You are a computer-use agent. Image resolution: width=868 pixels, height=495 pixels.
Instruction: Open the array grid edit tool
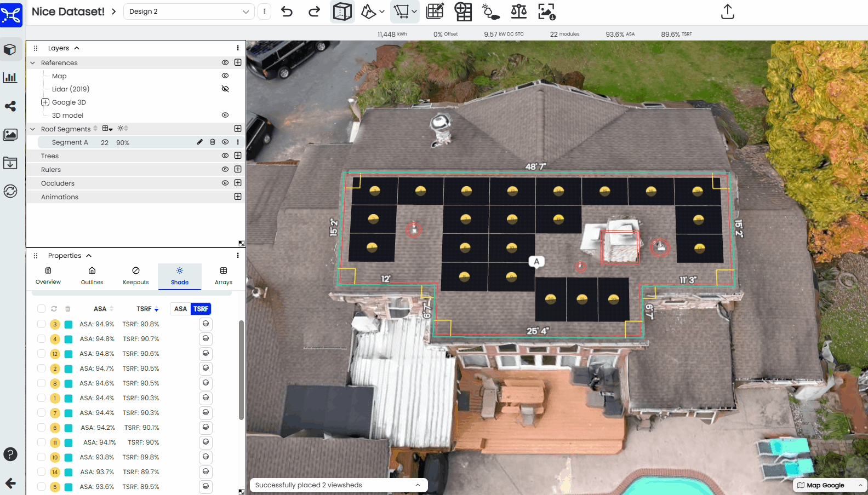[x=435, y=11]
